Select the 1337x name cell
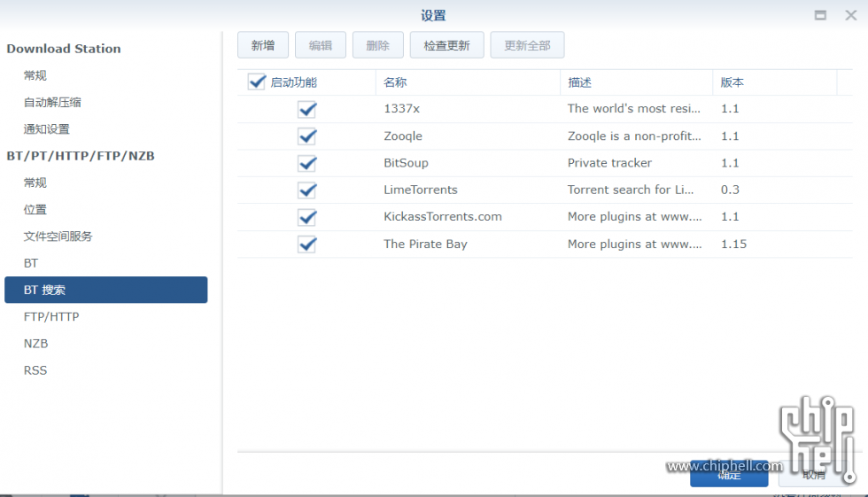This screenshot has width=868, height=497. (x=401, y=108)
